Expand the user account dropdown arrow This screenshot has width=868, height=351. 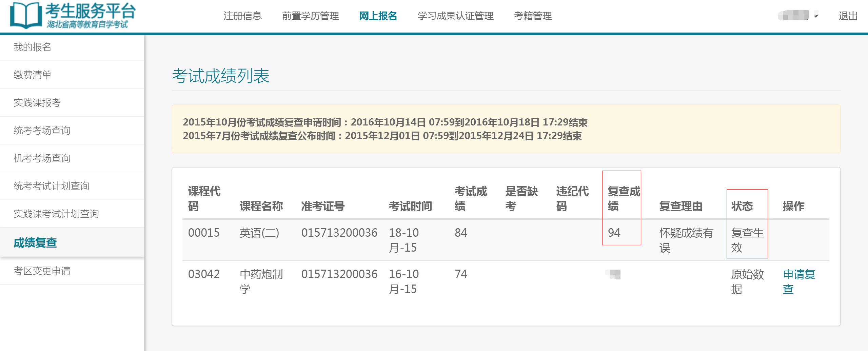tap(817, 16)
